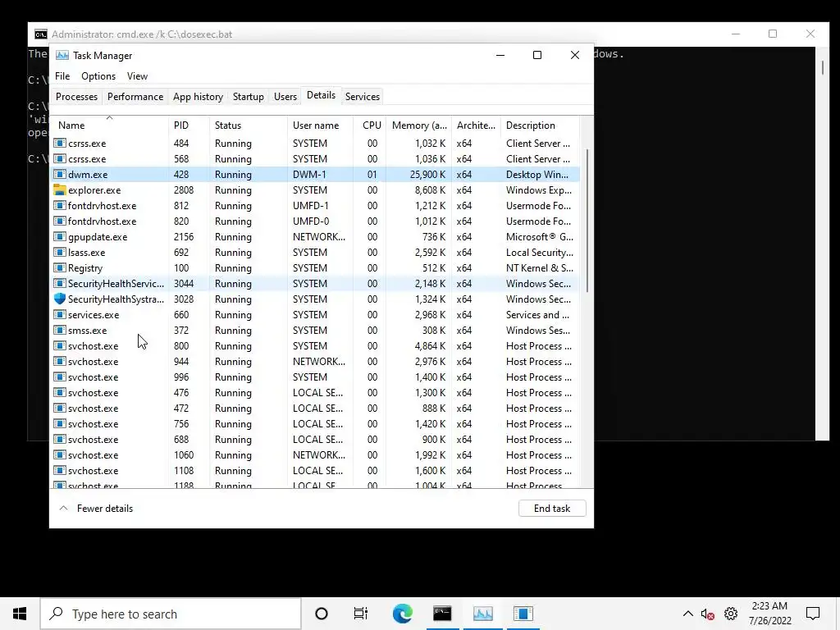Click the icon beside dwm.exe

pos(59,174)
